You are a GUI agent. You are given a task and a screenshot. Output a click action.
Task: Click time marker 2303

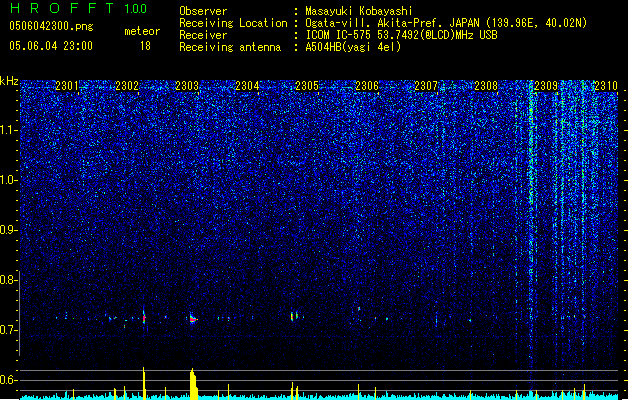click(x=187, y=85)
